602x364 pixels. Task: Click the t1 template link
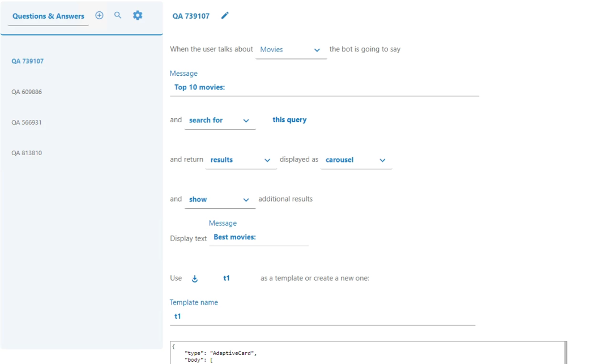point(227,278)
